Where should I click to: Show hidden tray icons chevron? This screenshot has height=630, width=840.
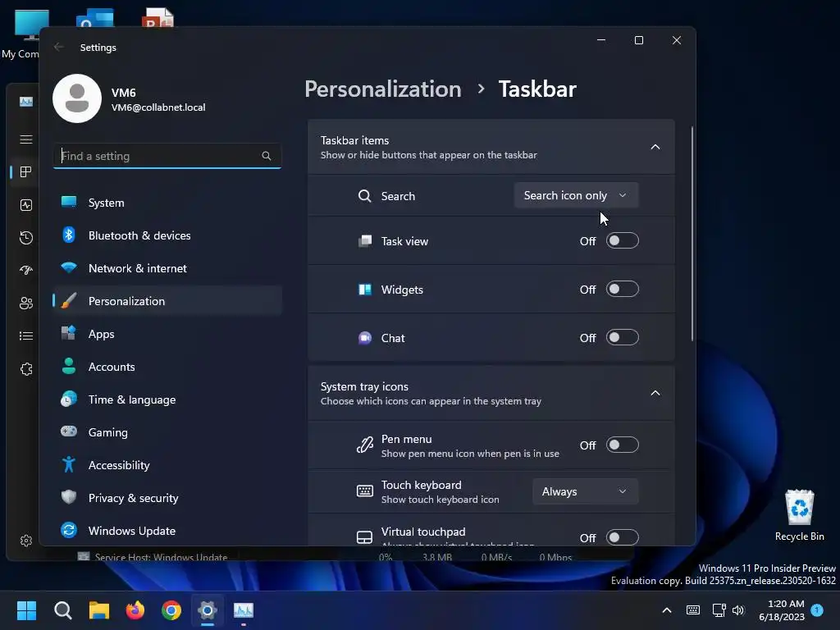(667, 610)
